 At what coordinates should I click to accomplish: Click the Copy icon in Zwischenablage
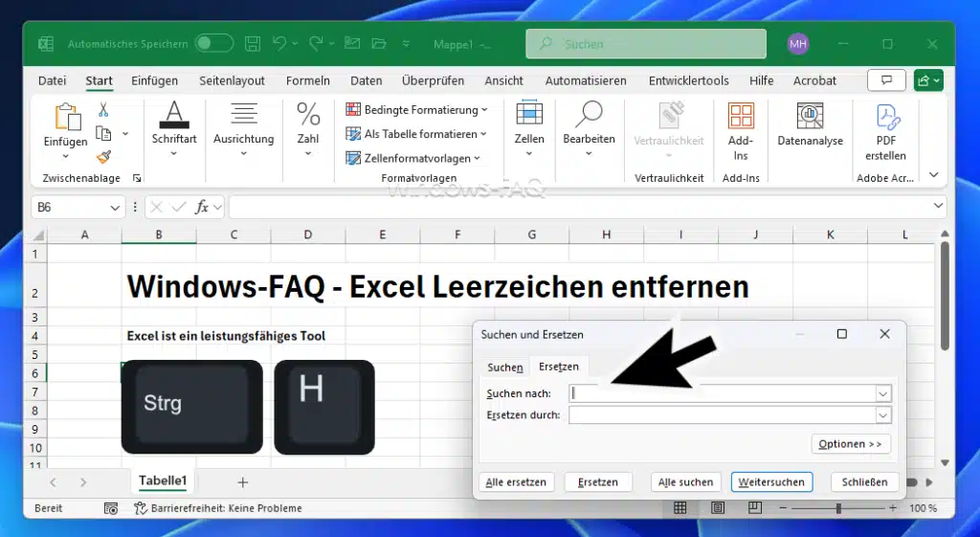tap(103, 133)
